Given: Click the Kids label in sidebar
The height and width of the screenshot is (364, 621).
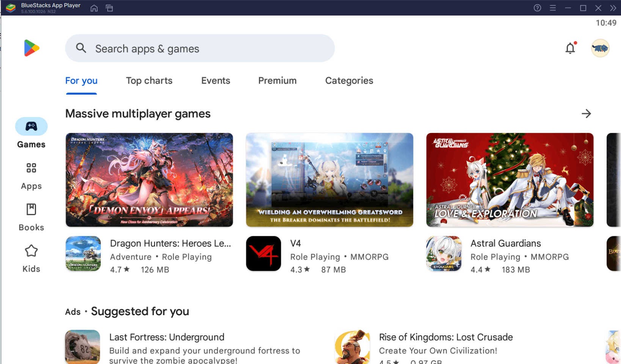Looking at the screenshot, I should click(x=31, y=269).
